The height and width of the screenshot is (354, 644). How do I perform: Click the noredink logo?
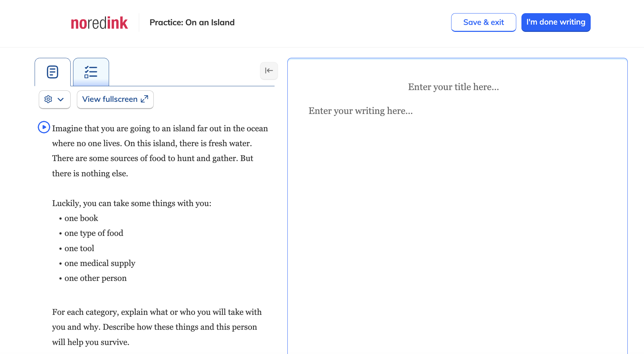99,23
